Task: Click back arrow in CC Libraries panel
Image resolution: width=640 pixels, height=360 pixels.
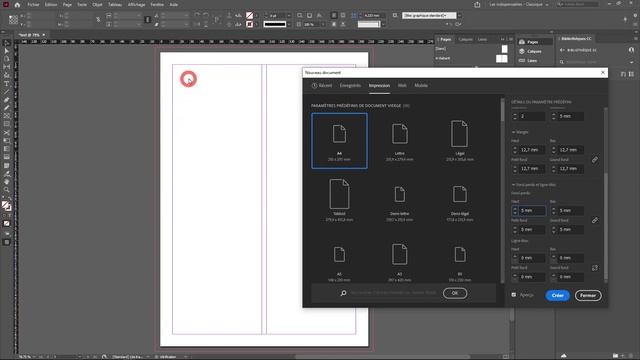Action: pyautogui.click(x=562, y=50)
